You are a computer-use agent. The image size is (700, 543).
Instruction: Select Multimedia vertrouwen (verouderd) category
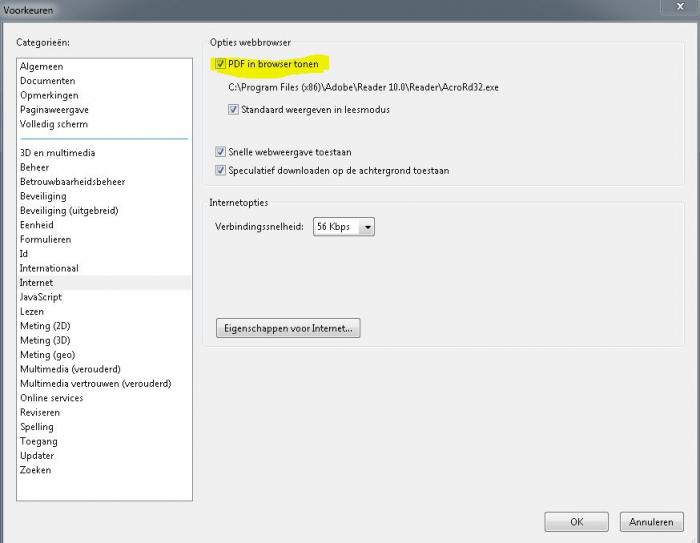point(96,383)
